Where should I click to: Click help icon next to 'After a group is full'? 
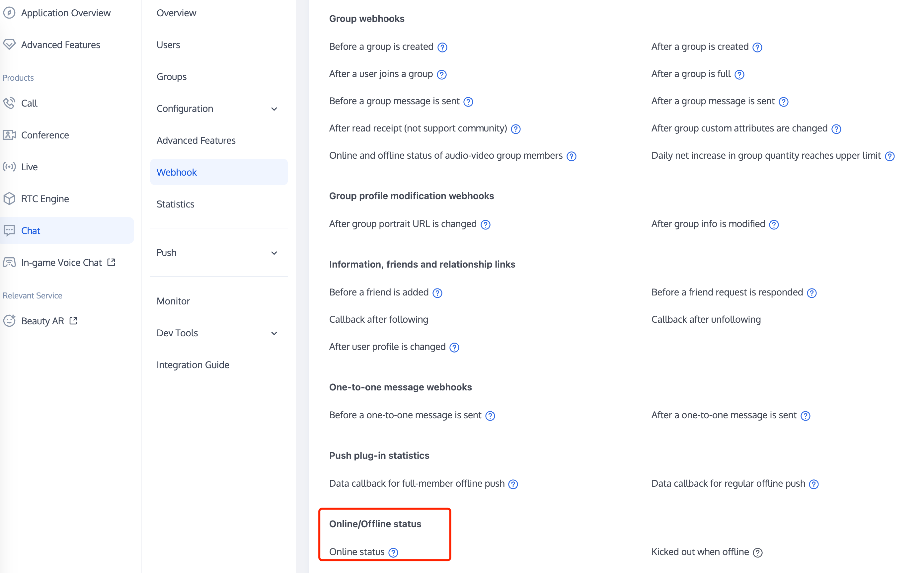(739, 75)
